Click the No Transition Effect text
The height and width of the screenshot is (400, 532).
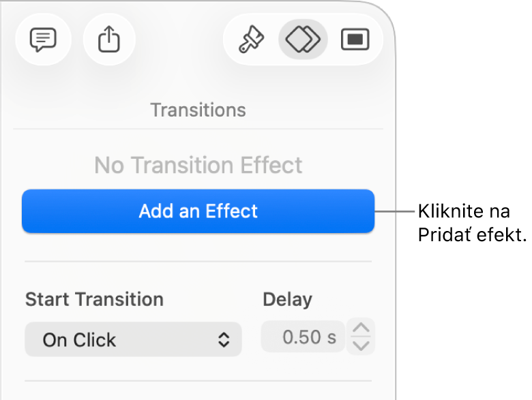pyautogui.click(x=198, y=165)
